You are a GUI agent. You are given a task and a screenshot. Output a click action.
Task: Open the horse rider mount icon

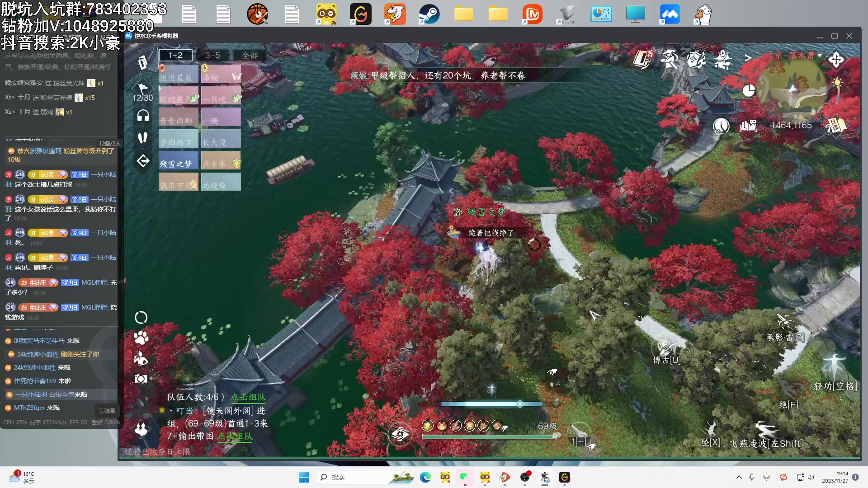(141, 358)
